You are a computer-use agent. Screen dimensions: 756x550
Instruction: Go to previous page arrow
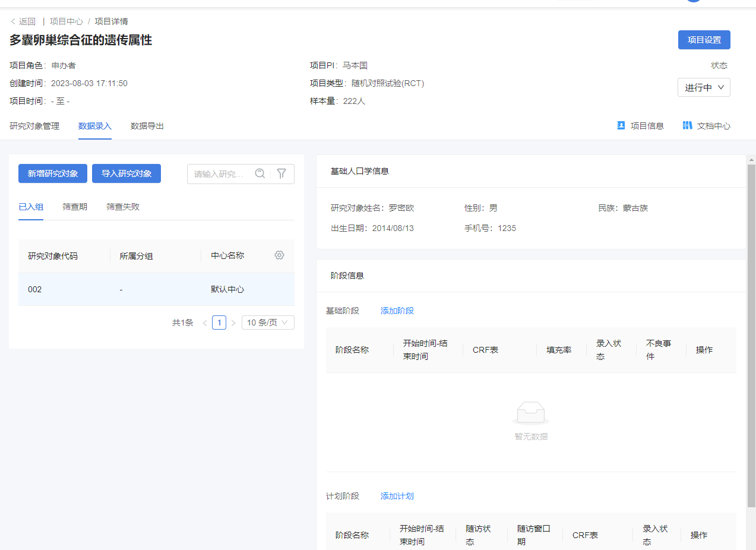click(x=205, y=323)
